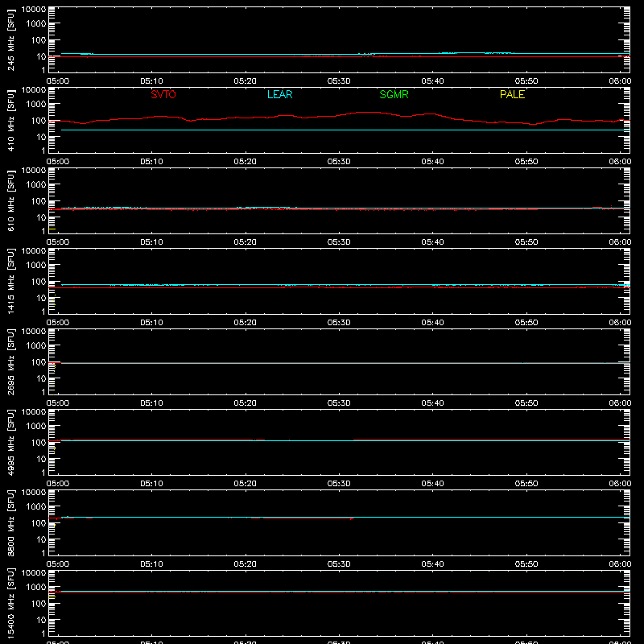The height and width of the screenshot is (644, 644).
Task: Click 05:20 tick under the 8800 MHz panel
Action: pyautogui.click(x=246, y=564)
